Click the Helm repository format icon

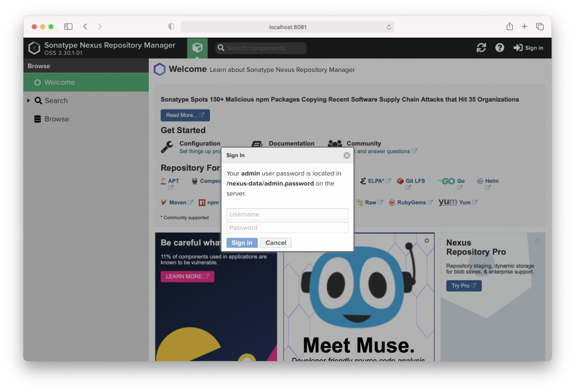tap(481, 181)
